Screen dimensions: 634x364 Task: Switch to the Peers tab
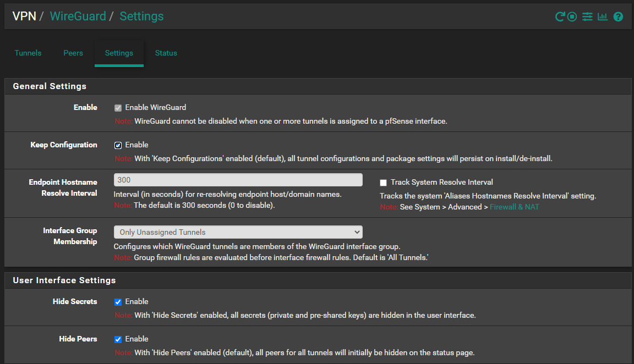(73, 53)
